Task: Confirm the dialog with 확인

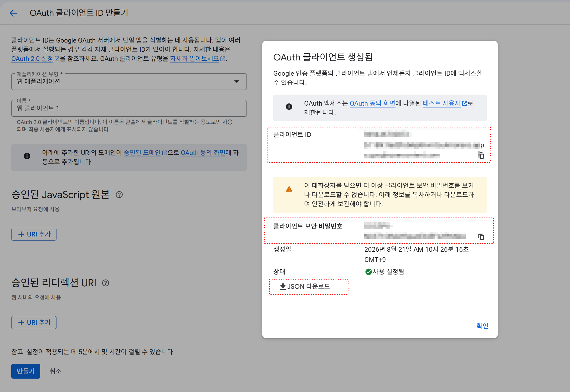Action: (x=482, y=326)
